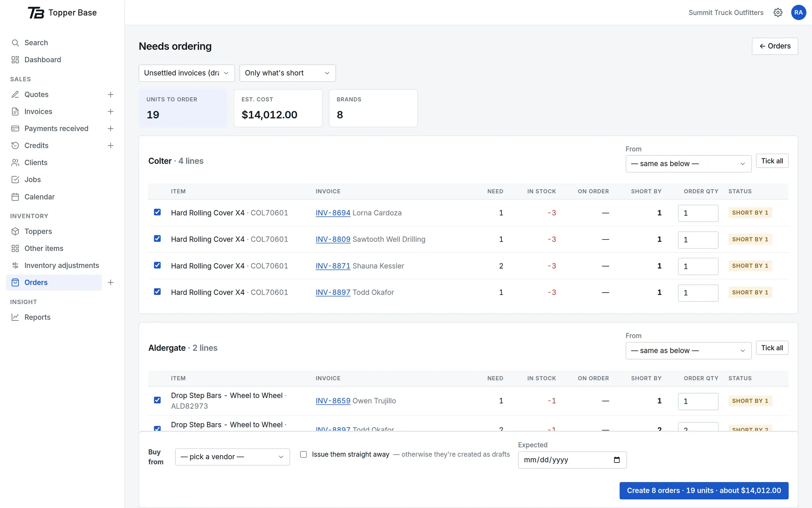Open date picker calendar icon in Expected field
812x508 pixels.
point(616,460)
